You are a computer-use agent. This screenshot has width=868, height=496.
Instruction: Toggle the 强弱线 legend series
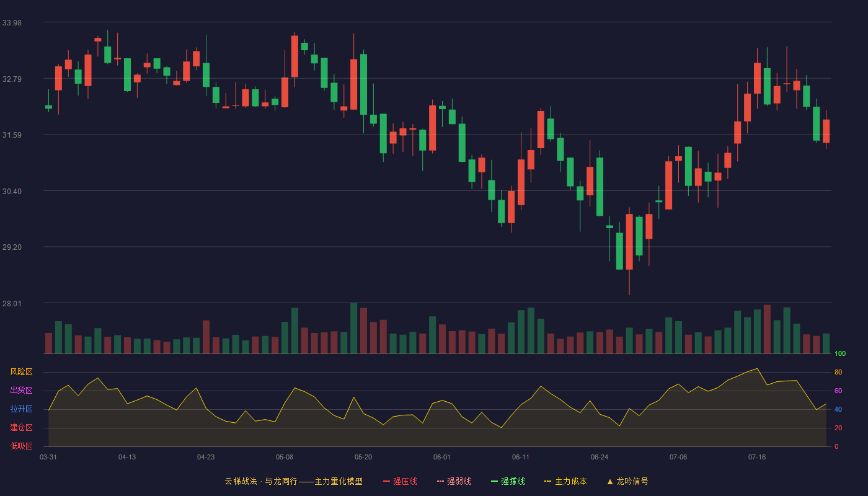[x=454, y=481]
